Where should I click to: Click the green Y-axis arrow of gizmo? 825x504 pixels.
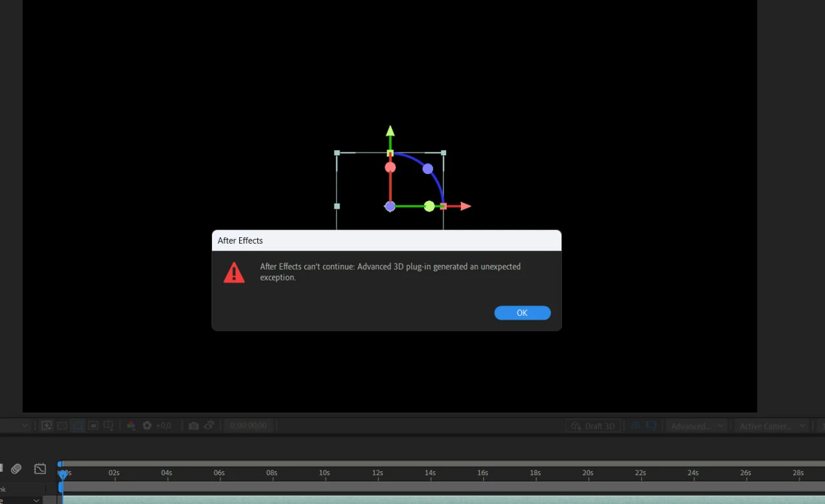(390, 131)
